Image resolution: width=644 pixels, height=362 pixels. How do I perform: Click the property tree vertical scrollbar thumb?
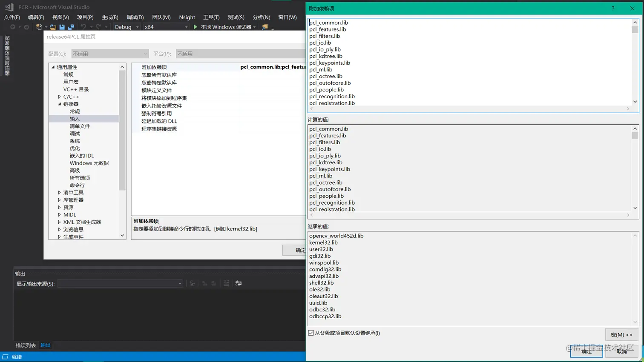122,130
